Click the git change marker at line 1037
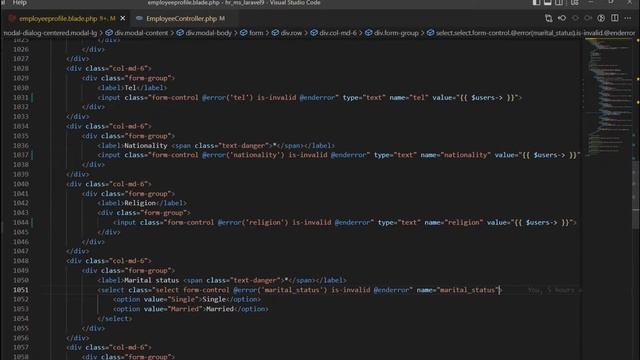 point(32,155)
